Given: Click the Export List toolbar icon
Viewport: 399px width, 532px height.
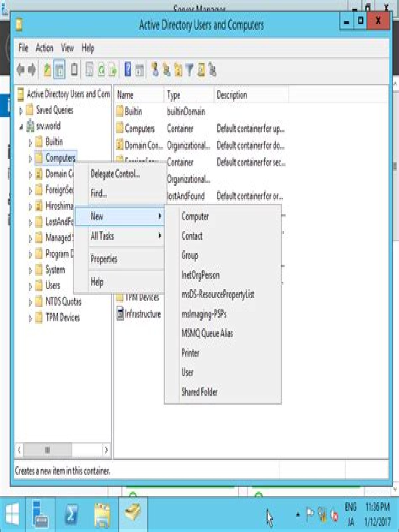Looking at the screenshot, I should pos(113,70).
